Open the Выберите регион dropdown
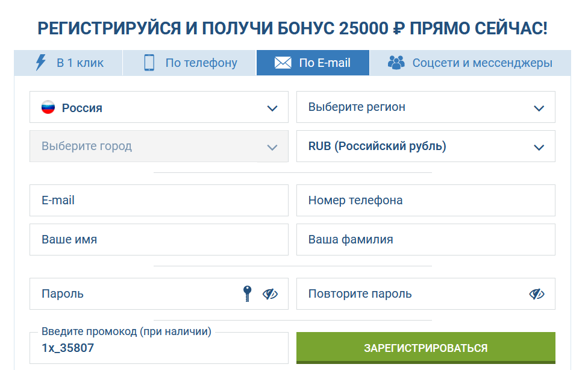This screenshot has width=588, height=370. (425, 107)
